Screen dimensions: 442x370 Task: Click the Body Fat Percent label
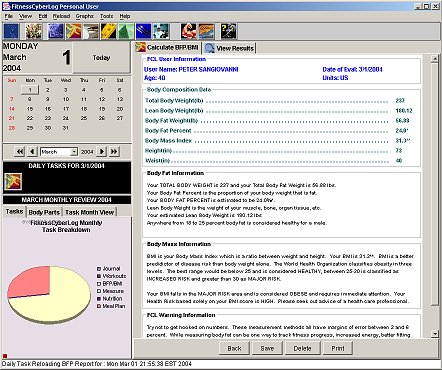click(168, 131)
